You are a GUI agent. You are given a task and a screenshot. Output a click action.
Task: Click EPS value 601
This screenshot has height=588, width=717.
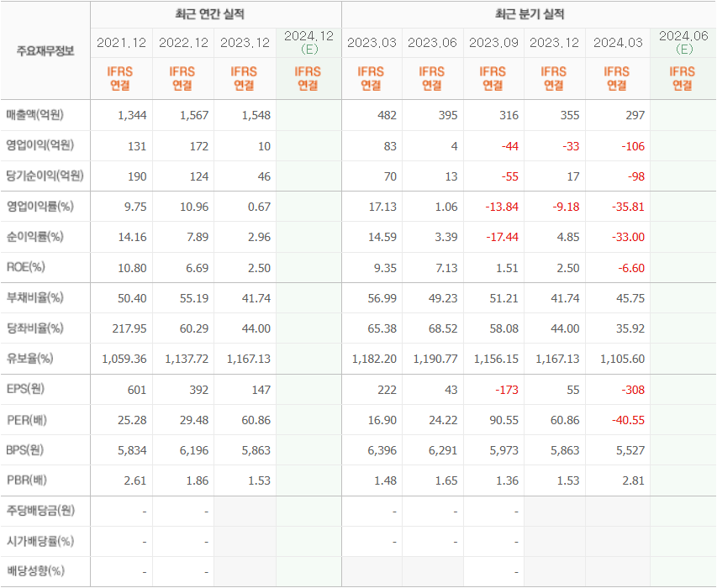137,390
